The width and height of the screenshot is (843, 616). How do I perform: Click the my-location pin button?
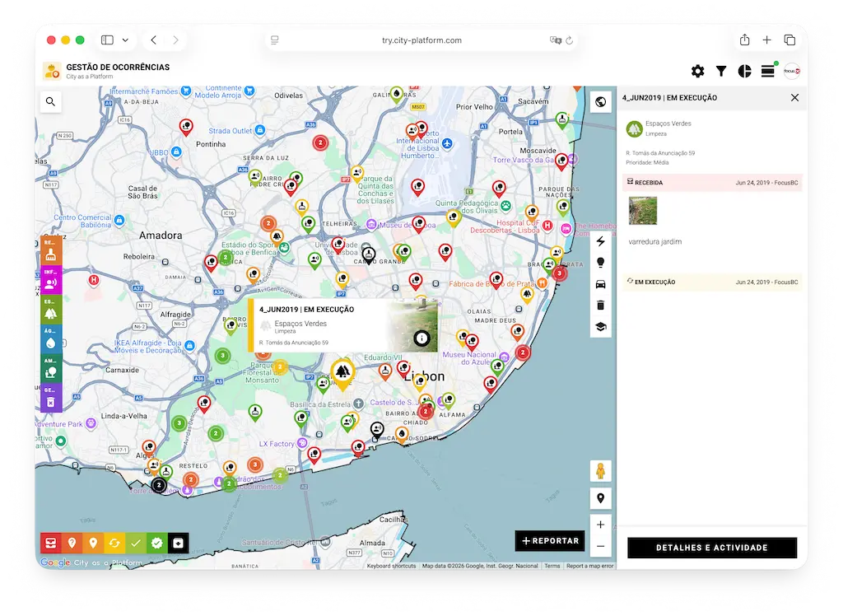click(600, 498)
